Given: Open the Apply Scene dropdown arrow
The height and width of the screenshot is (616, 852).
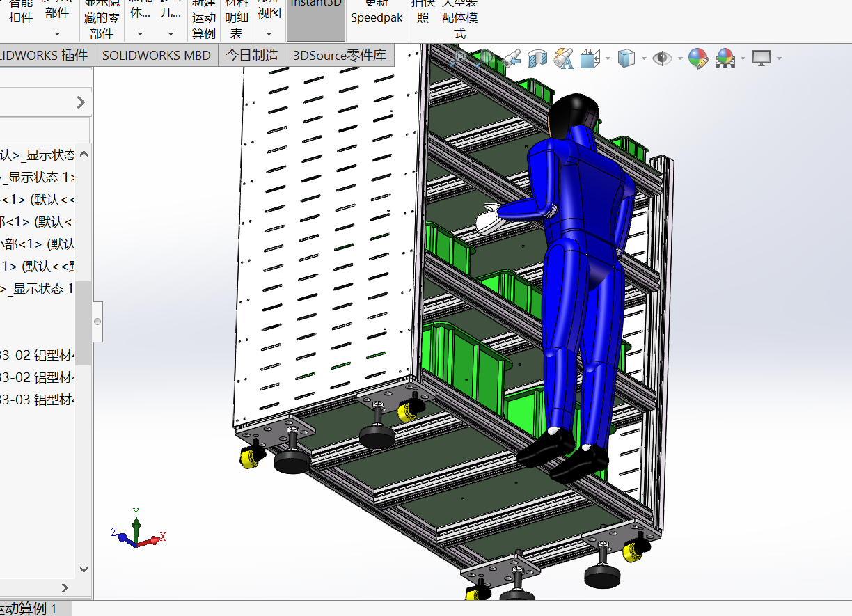Looking at the screenshot, I should click(x=743, y=58).
